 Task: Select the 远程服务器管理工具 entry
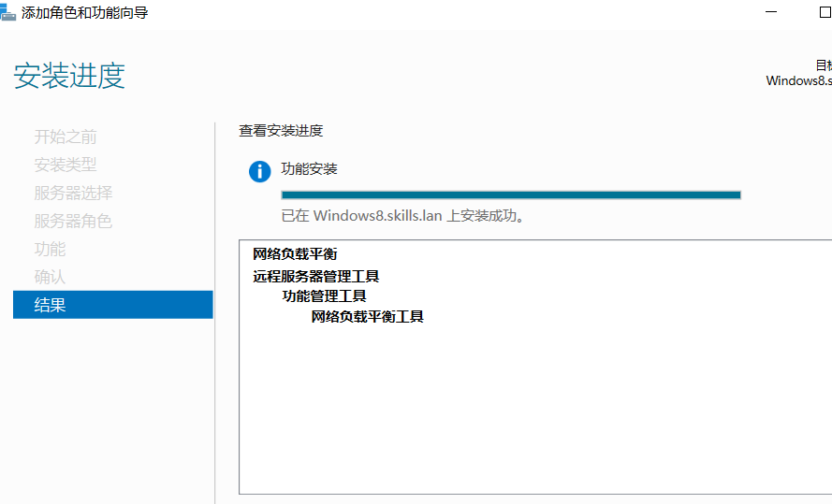point(315,276)
